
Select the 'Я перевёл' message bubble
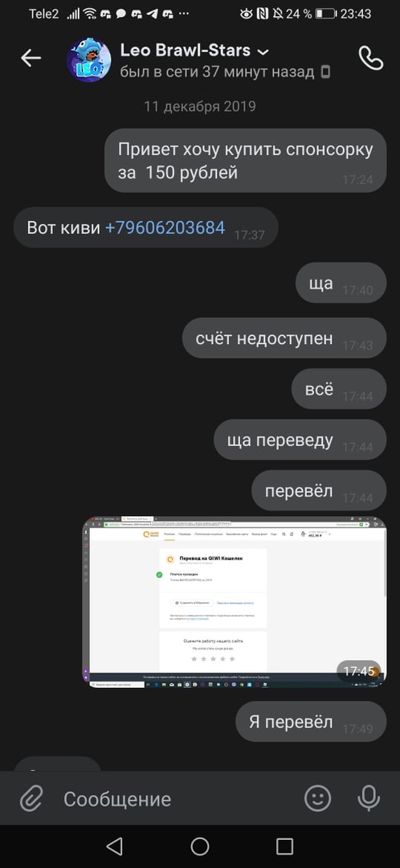click(x=311, y=722)
